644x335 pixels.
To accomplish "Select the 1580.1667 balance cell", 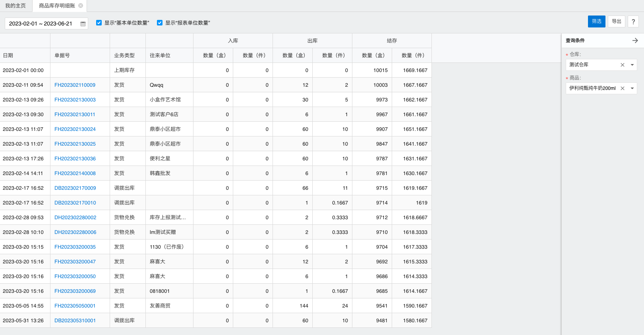I will pyautogui.click(x=412, y=321).
